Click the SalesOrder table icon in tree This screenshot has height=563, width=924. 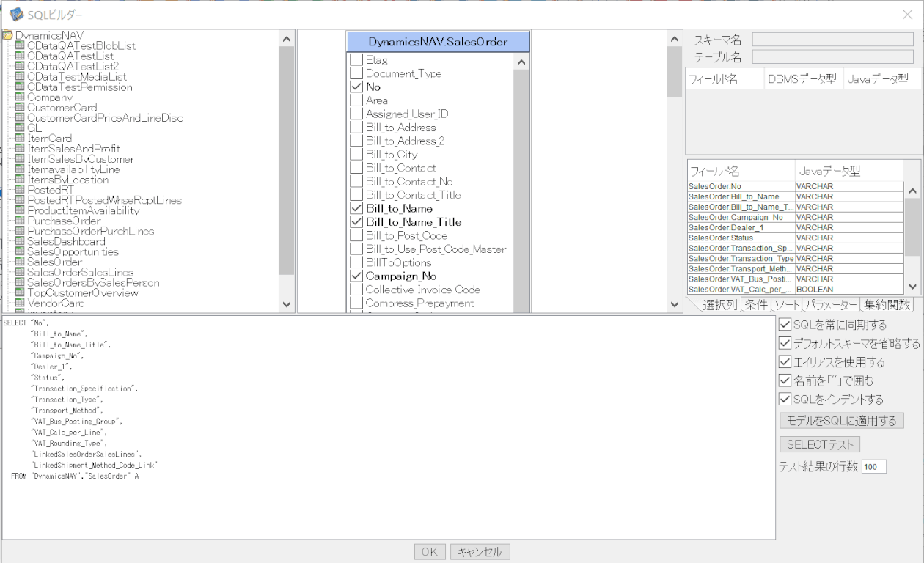(x=20, y=261)
